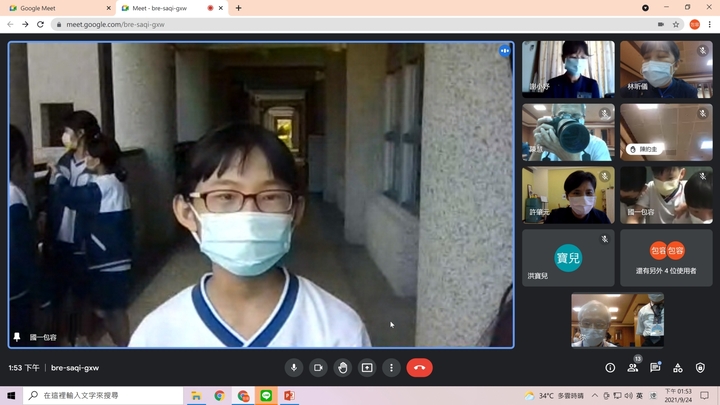Select the camera-holding participant thumbnail
The image size is (720, 405).
click(567, 132)
